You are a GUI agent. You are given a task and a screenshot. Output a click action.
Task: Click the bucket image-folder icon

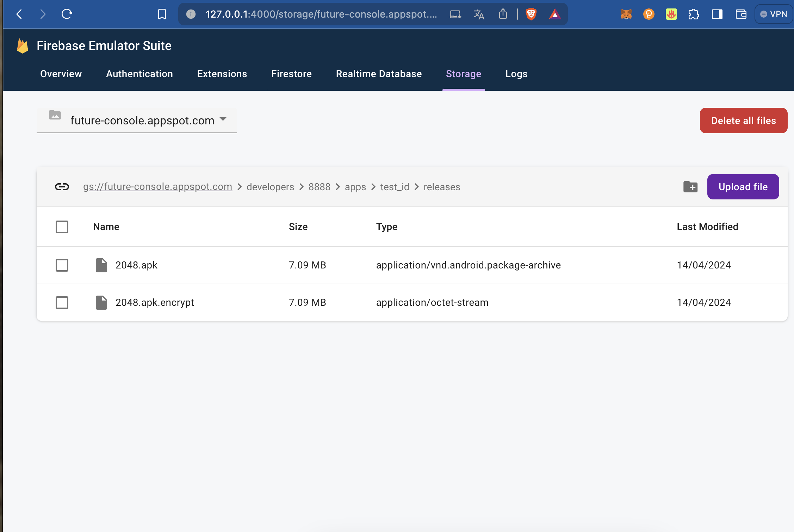click(x=55, y=115)
